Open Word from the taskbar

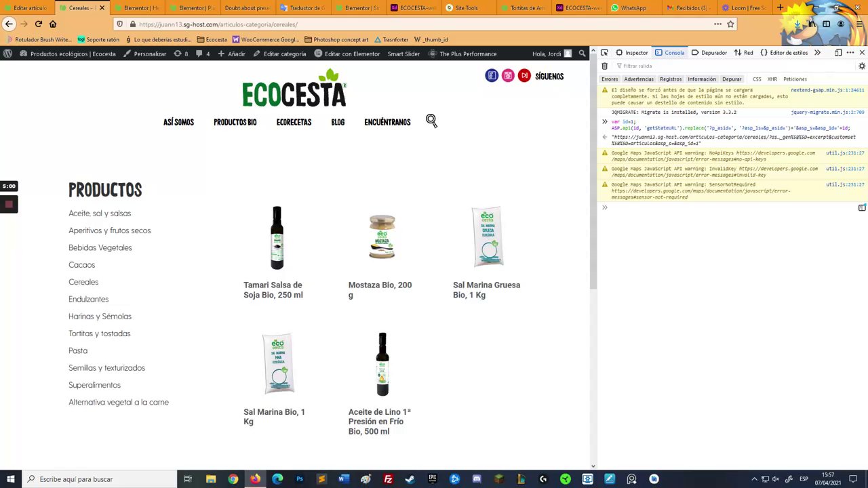(x=344, y=479)
